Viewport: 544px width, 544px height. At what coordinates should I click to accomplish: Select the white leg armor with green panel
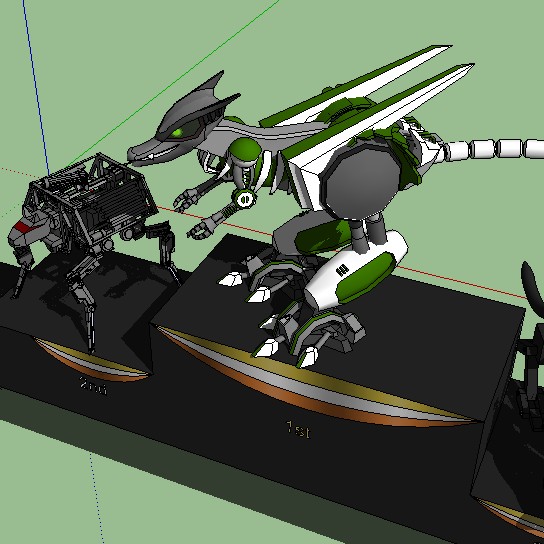click(357, 271)
